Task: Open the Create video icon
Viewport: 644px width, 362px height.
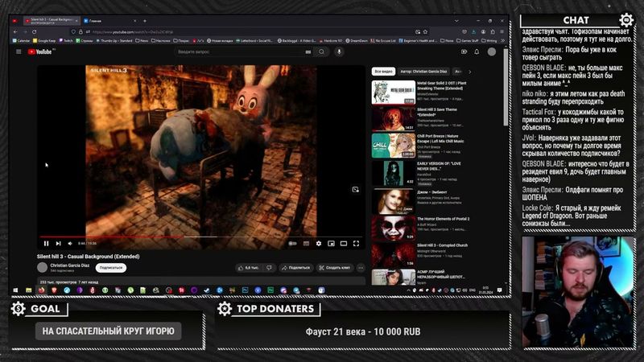Action: click(x=464, y=51)
